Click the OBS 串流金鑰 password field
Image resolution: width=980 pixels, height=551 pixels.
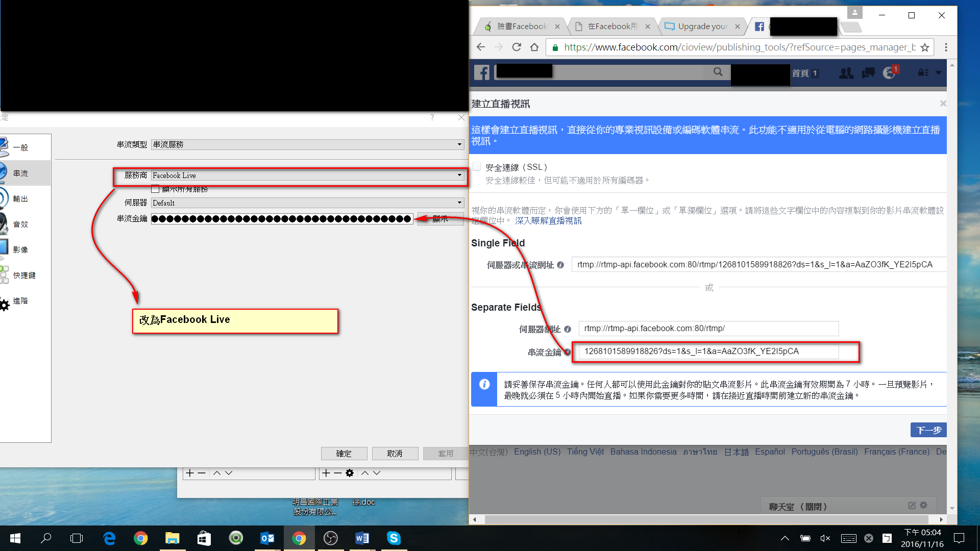tap(282, 219)
